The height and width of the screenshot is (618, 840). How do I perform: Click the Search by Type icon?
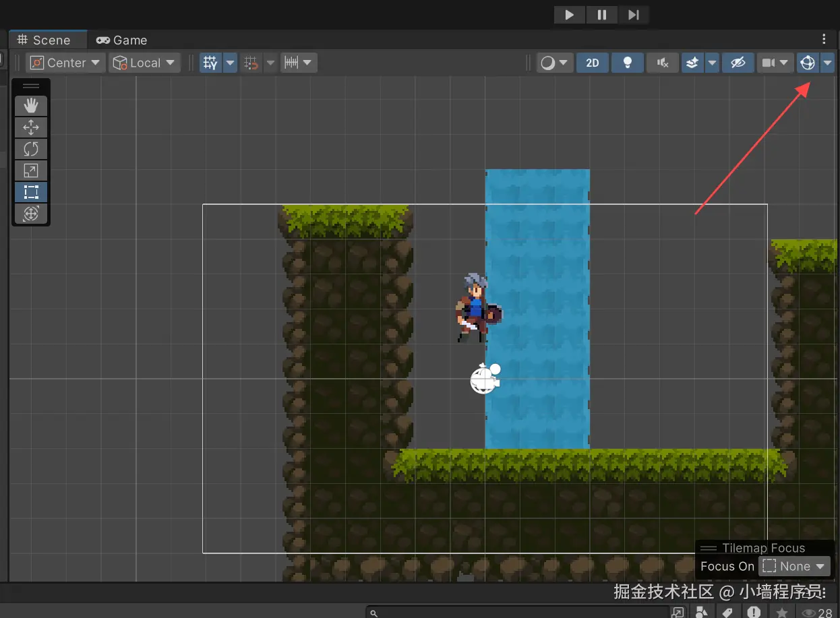click(702, 612)
